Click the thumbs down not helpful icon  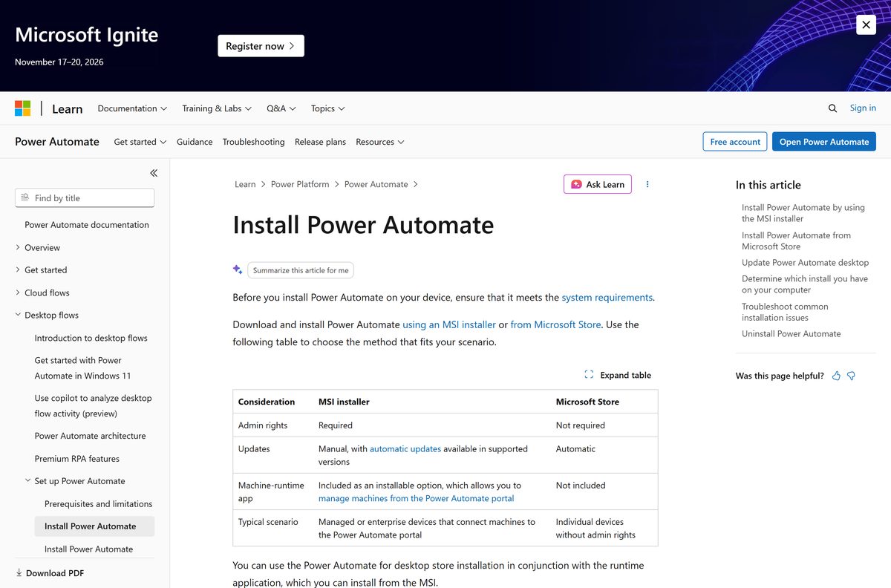click(851, 376)
